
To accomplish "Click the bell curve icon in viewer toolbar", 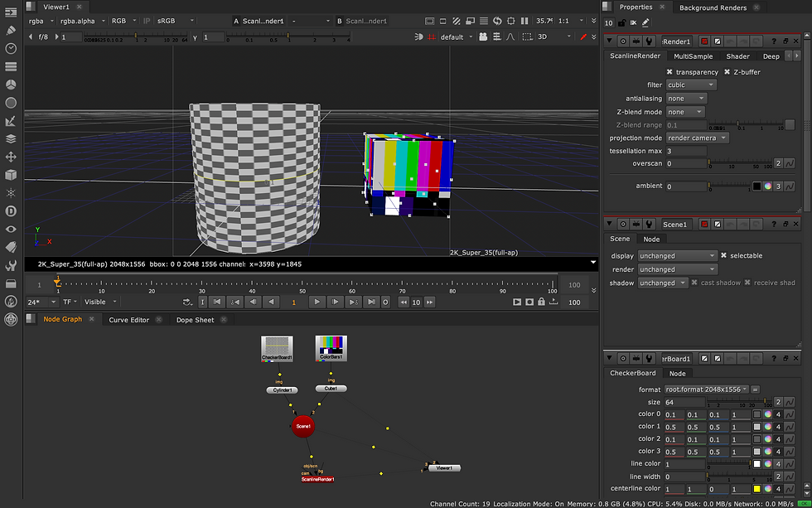I will coord(510,36).
